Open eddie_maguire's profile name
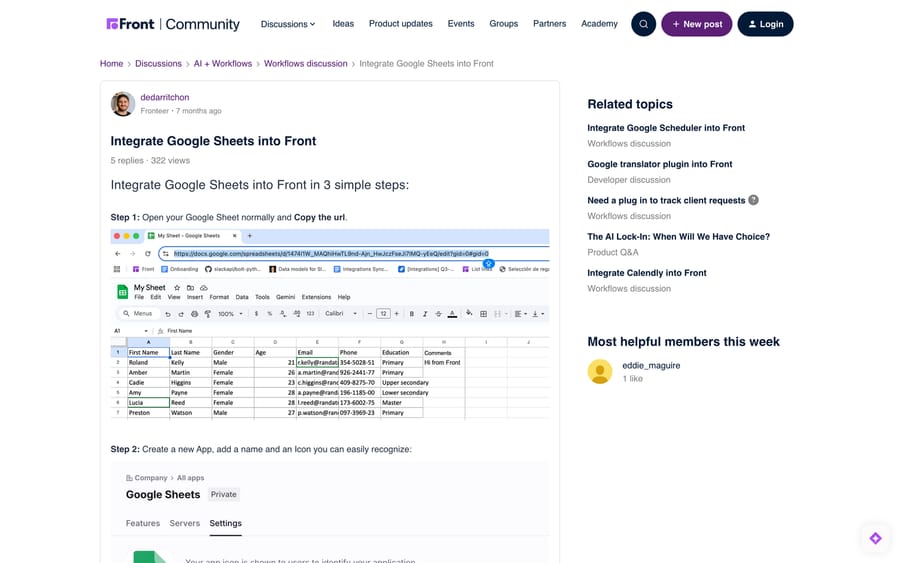Screen dimensions: 900x563 pos(651,366)
